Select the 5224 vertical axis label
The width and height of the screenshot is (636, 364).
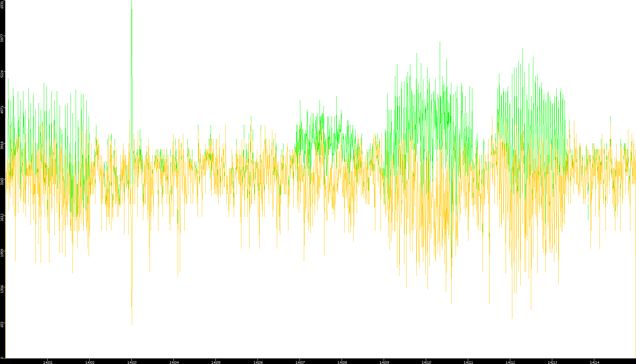pyautogui.click(x=2, y=74)
